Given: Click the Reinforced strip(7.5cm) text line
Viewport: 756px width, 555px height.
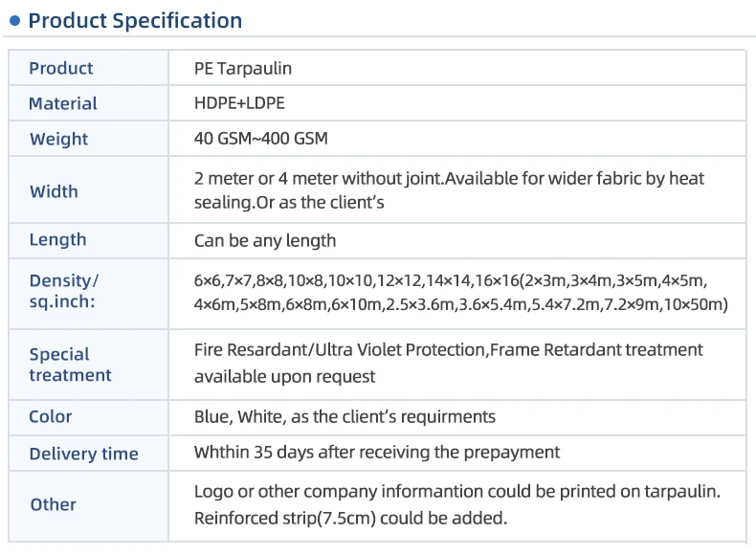Looking at the screenshot, I should 350,519.
